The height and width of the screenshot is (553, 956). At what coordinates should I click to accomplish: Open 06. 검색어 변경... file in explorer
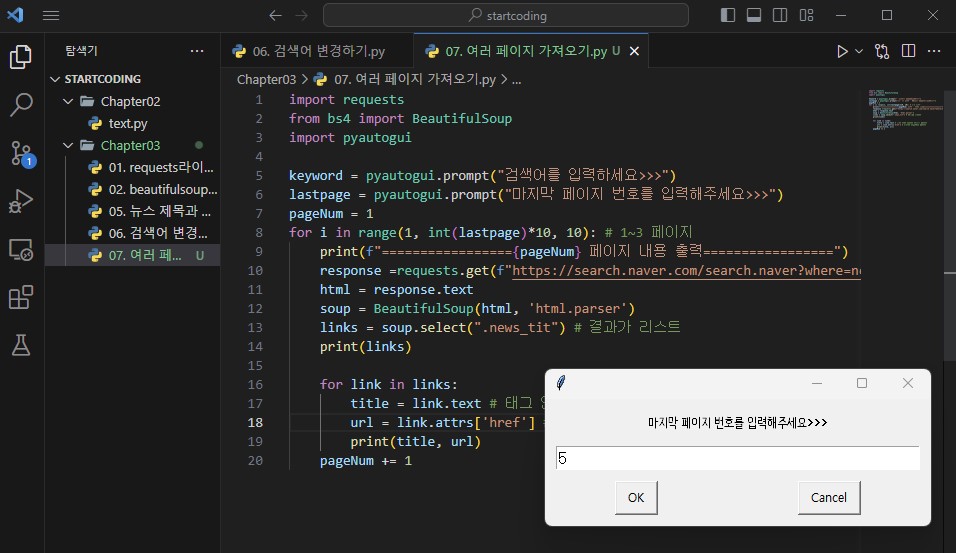point(132,233)
